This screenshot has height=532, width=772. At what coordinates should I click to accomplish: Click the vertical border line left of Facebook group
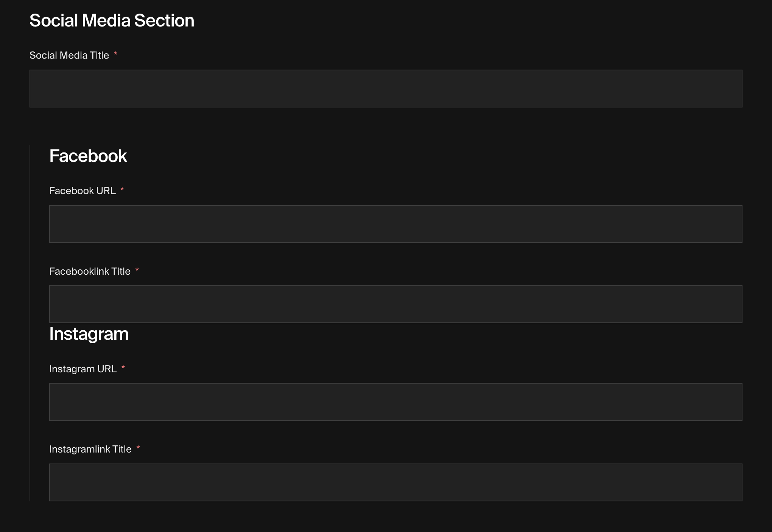[30, 324]
